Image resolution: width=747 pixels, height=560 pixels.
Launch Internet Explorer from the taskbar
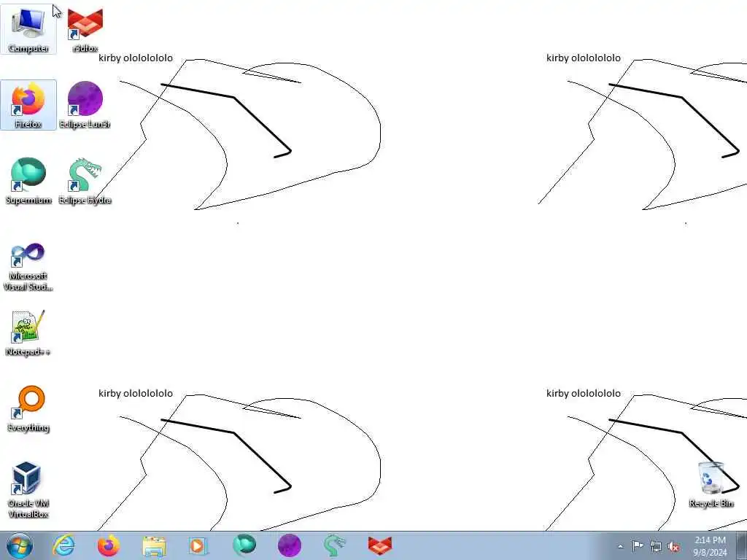(x=64, y=545)
